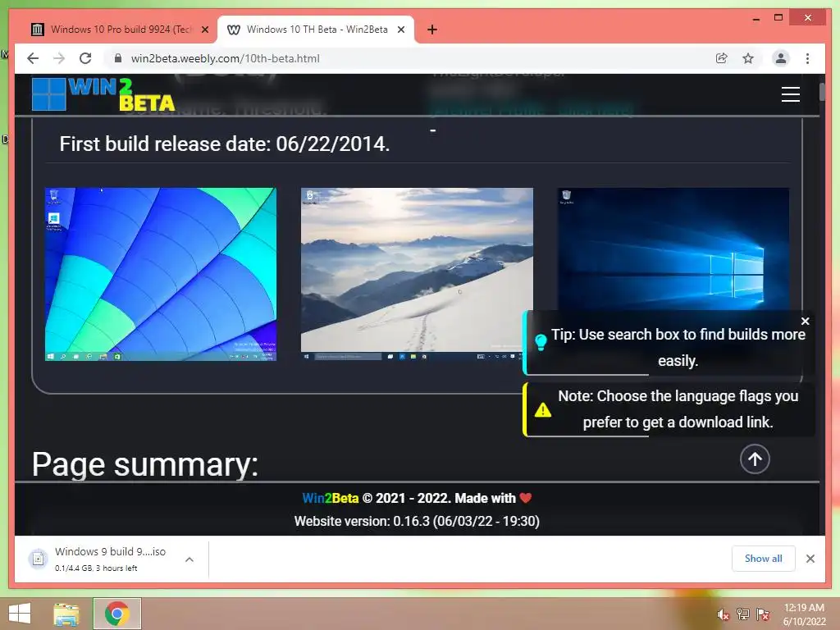Screen dimensions: 840x630
Task: Click the forward navigation arrow
Action: [59, 58]
